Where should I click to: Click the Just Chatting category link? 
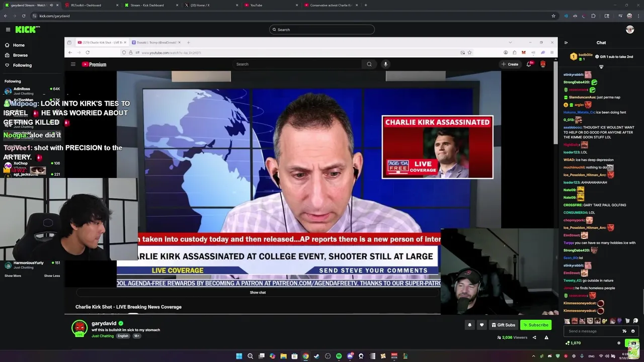click(103, 336)
